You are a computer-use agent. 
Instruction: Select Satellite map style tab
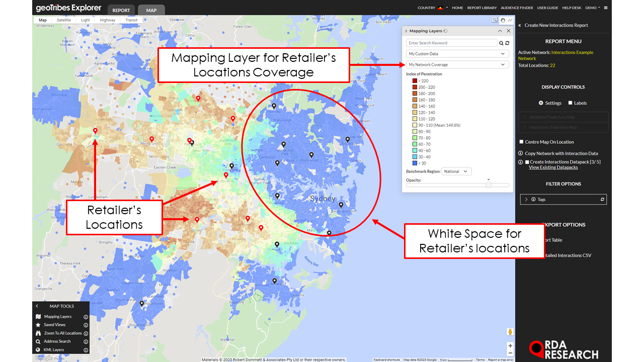(x=64, y=20)
